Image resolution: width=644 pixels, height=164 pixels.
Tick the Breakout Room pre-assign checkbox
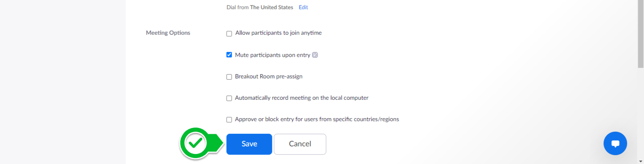[x=229, y=77]
